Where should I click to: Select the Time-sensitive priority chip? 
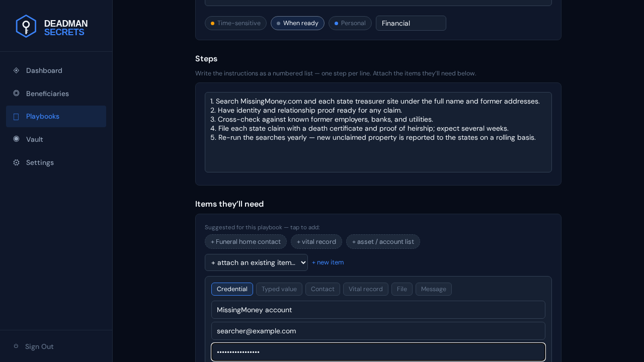(x=235, y=23)
